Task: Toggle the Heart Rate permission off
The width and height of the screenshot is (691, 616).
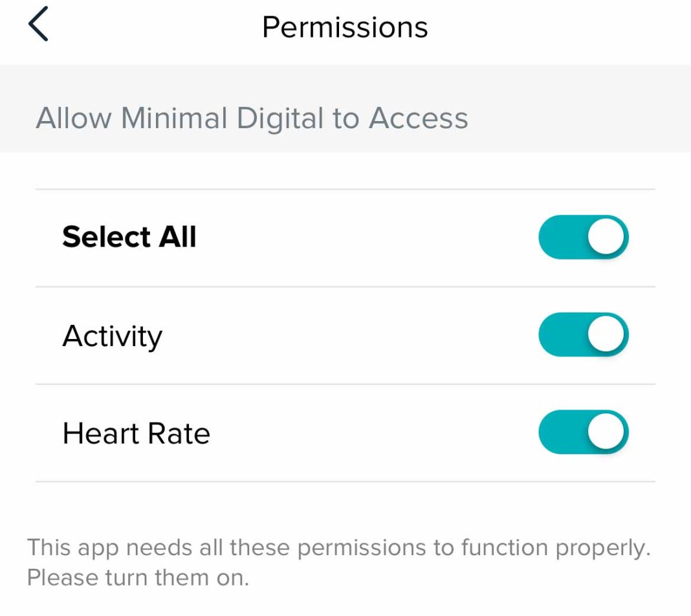Action: tap(584, 432)
